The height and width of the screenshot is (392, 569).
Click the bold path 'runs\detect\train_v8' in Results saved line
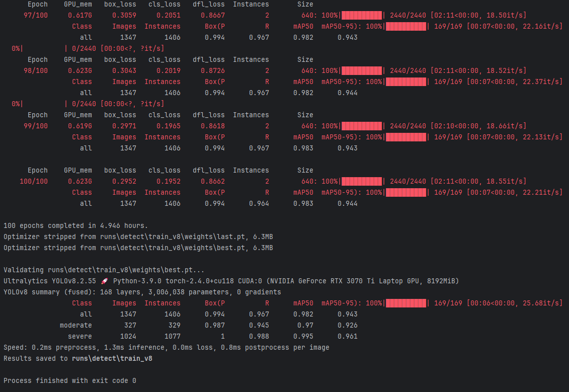pos(112,359)
